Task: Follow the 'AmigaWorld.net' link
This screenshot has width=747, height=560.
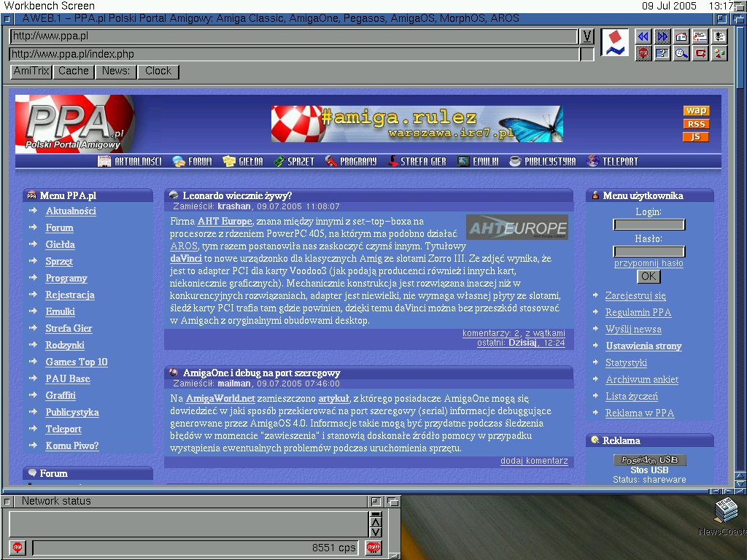Action: pos(220,399)
